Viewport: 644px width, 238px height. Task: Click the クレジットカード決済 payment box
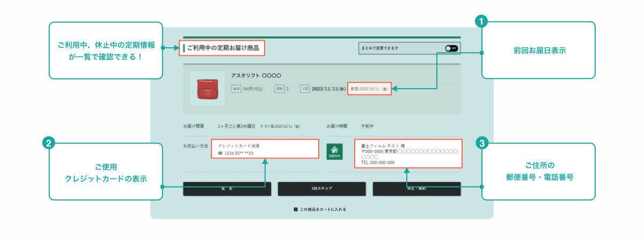(266, 149)
